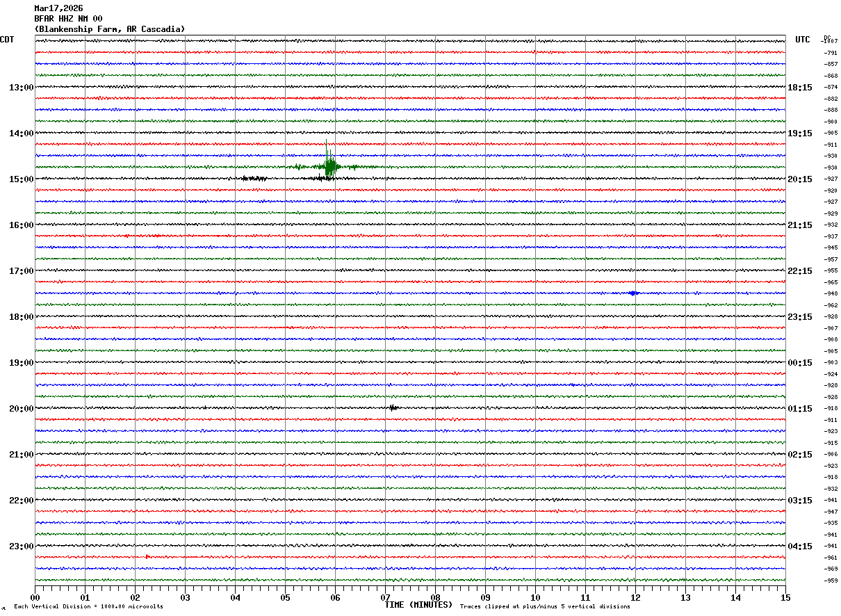Click the 01:15 UTC time label

point(800,409)
